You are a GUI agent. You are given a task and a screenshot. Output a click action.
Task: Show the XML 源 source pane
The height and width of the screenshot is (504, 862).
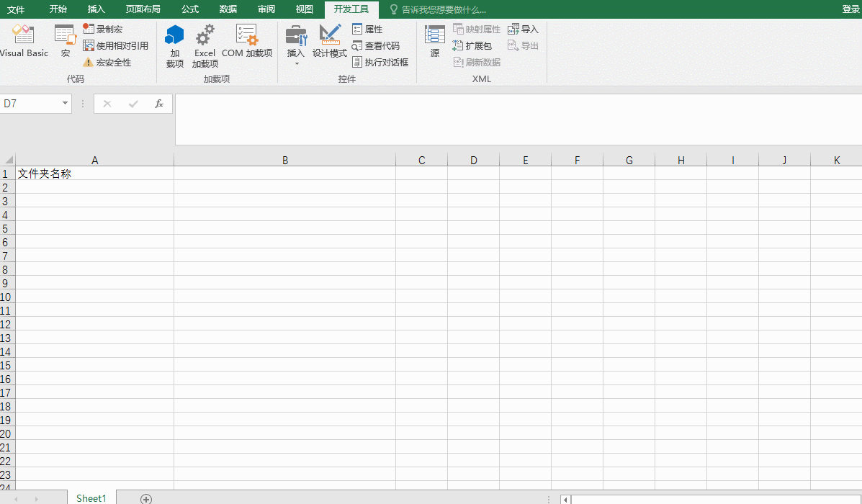point(435,43)
